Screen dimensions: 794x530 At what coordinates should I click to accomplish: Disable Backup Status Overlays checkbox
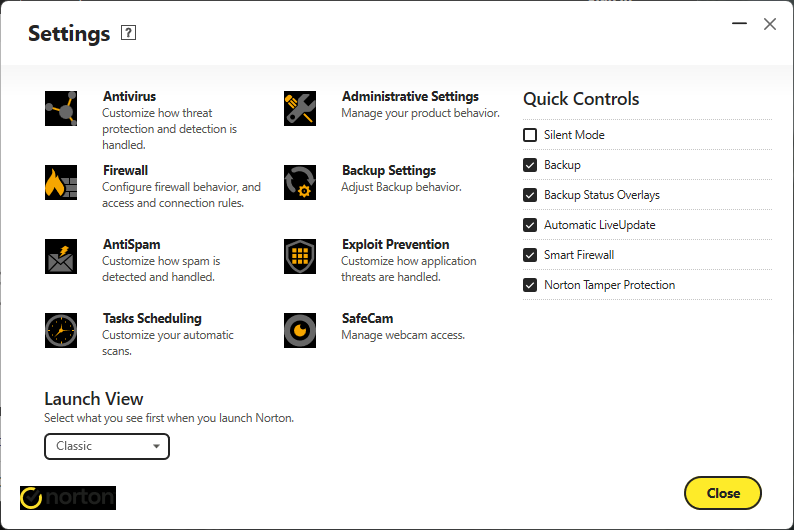click(530, 195)
